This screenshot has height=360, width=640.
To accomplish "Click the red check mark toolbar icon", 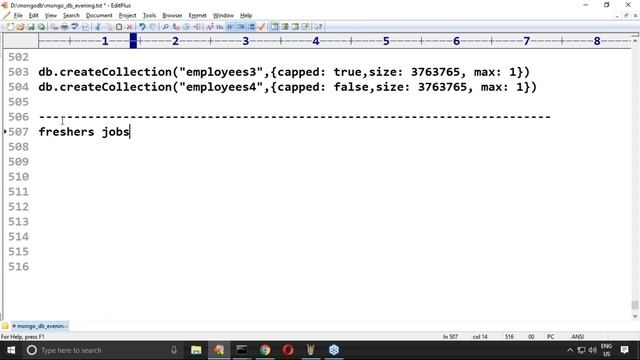I will 262,27.
